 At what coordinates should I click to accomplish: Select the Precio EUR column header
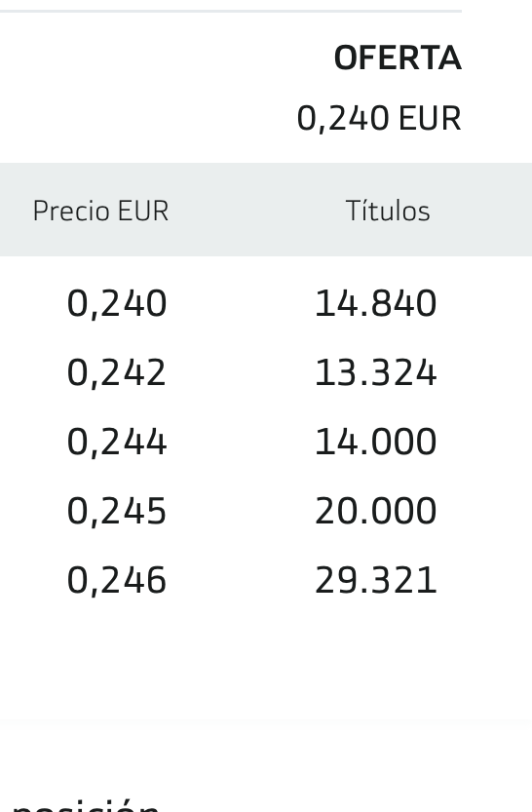tap(101, 211)
